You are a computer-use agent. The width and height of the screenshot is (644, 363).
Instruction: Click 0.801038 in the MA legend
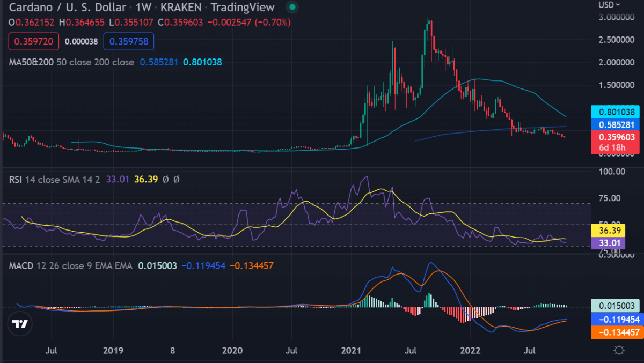pyautogui.click(x=202, y=62)
